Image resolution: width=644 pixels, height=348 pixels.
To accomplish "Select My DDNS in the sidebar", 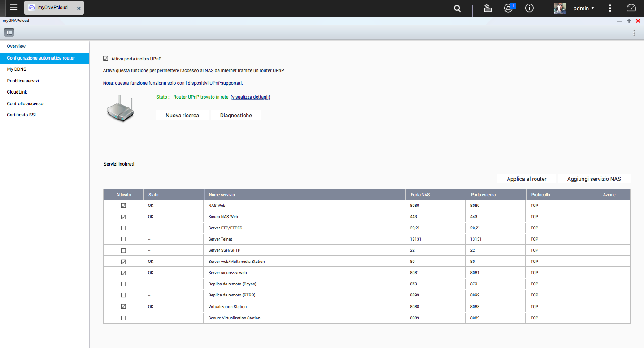I will tap(17, 69).
